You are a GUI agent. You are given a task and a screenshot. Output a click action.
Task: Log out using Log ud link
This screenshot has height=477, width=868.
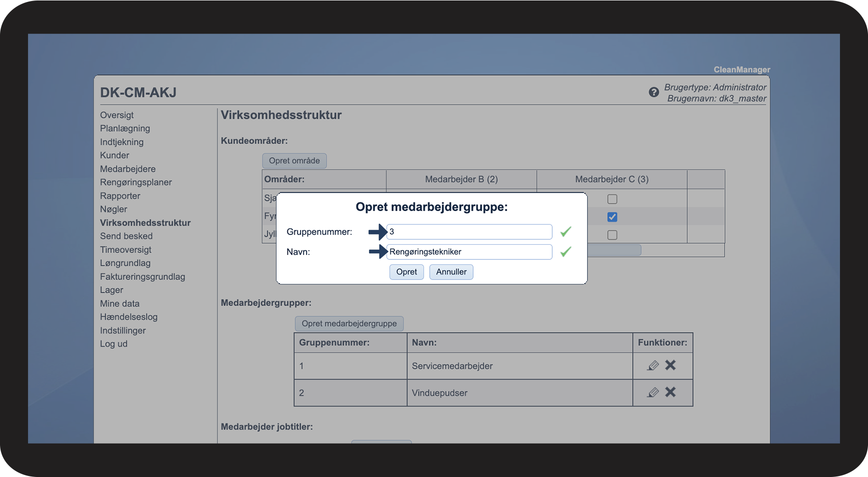coord(113,344)
